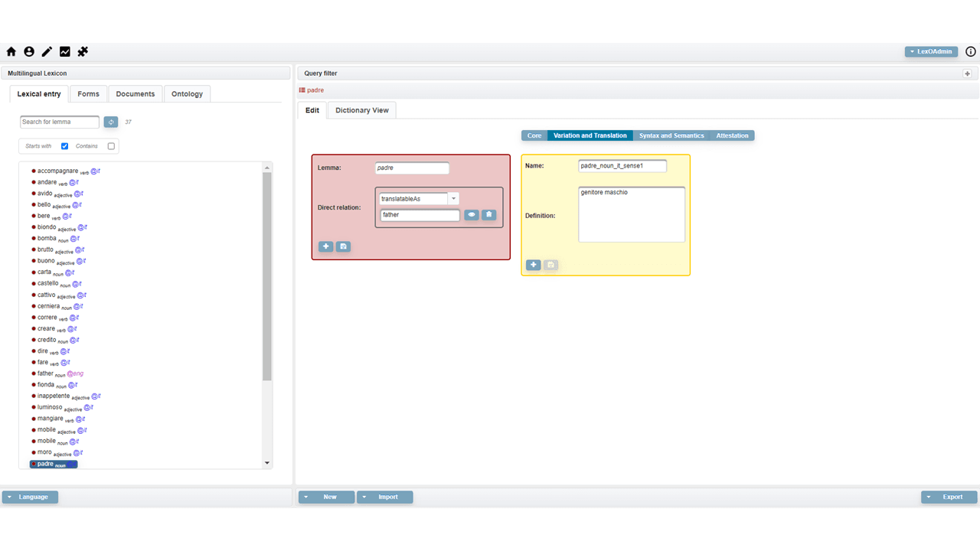Image resolution: width=980 pixels, height=551 pixels.
Task: Enable the 'Contains' checkbox
Action: [x=111, y=146]
